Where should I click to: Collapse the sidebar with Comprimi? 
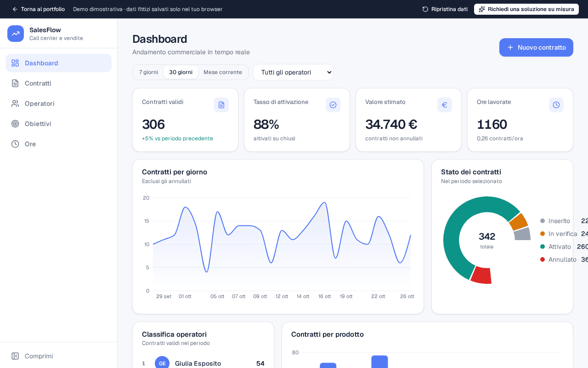tap(58, 356)
